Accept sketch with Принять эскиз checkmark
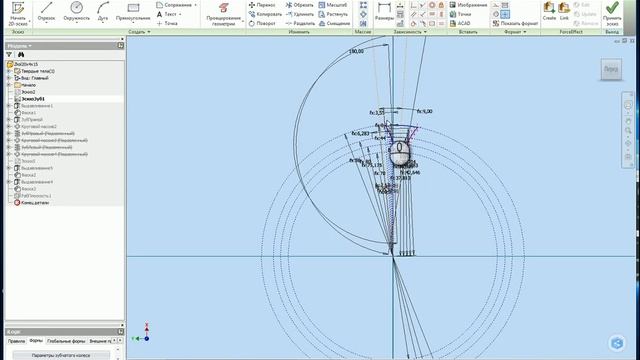Screen dimensions: 640x360 coord(612,14)
